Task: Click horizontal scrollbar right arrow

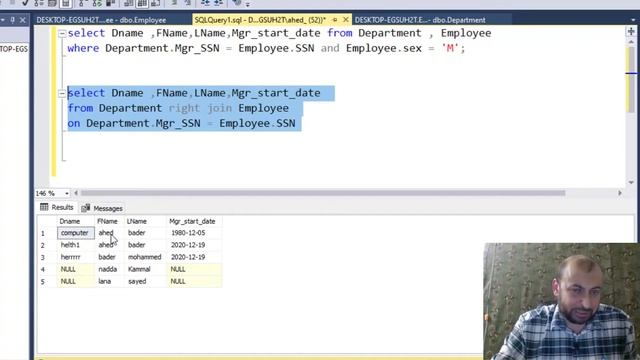Action: click(x=620, y=193)
